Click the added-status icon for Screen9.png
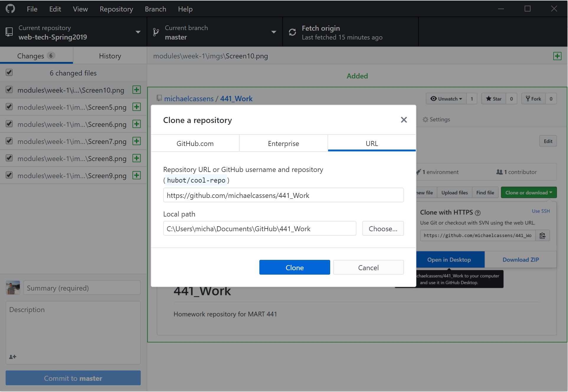 137,175
